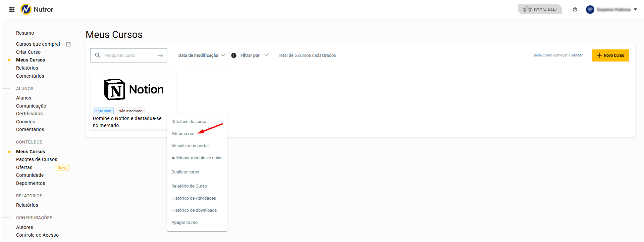Click the White Belt badge
The height and width of the screenshot is (242, 644).
[x=540, y=9]
